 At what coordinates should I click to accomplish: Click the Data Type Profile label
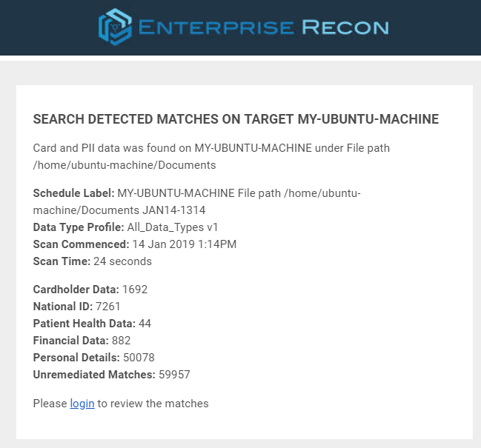tap(79, 227)
